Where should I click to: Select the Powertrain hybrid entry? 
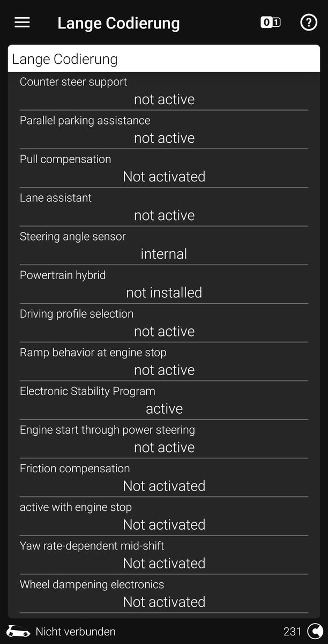pyautogui.click(x=164, y=284)
